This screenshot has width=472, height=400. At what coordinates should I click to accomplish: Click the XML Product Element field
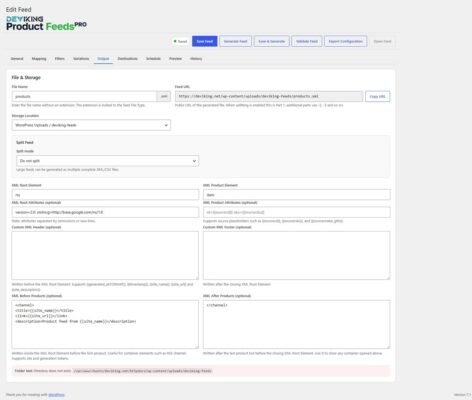297,195
